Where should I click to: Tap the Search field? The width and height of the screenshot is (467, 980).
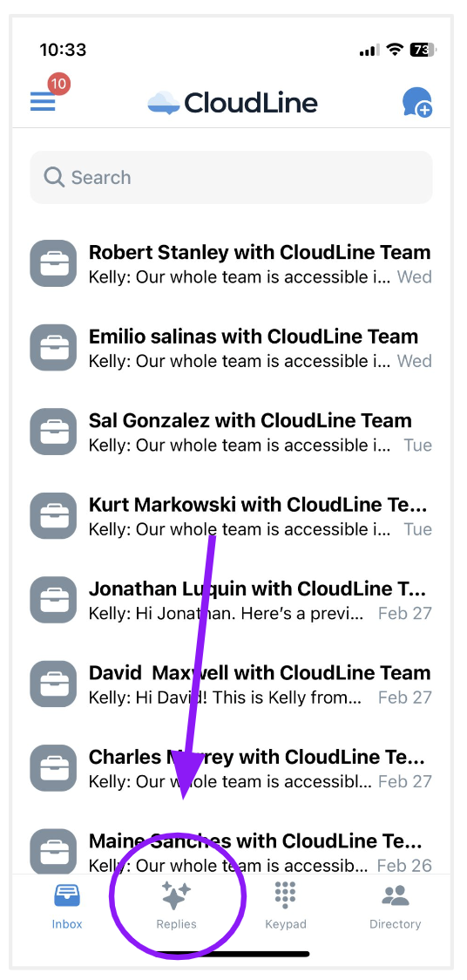pyautogui.click(x=231, y=178)
